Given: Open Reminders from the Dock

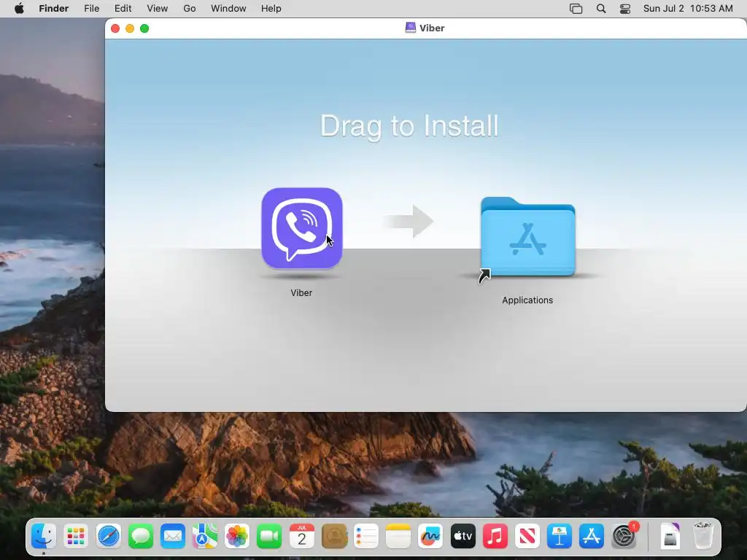Looking at the screenshot, I should pos(366,537).
